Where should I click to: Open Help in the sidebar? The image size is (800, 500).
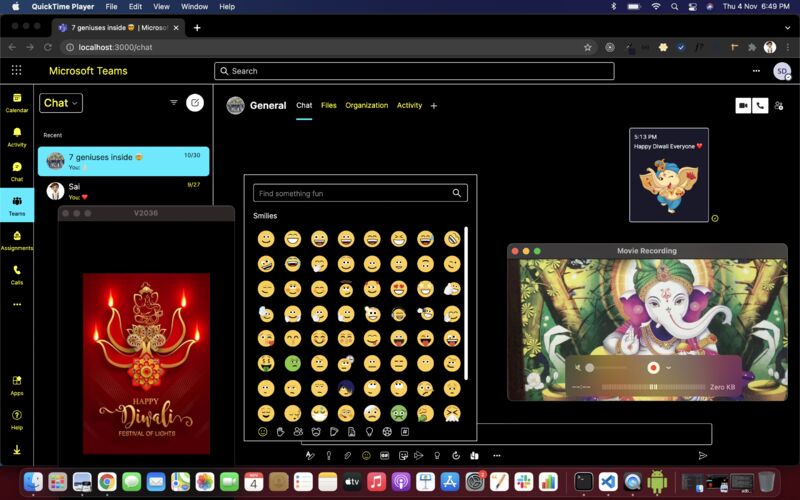(17, 420)
